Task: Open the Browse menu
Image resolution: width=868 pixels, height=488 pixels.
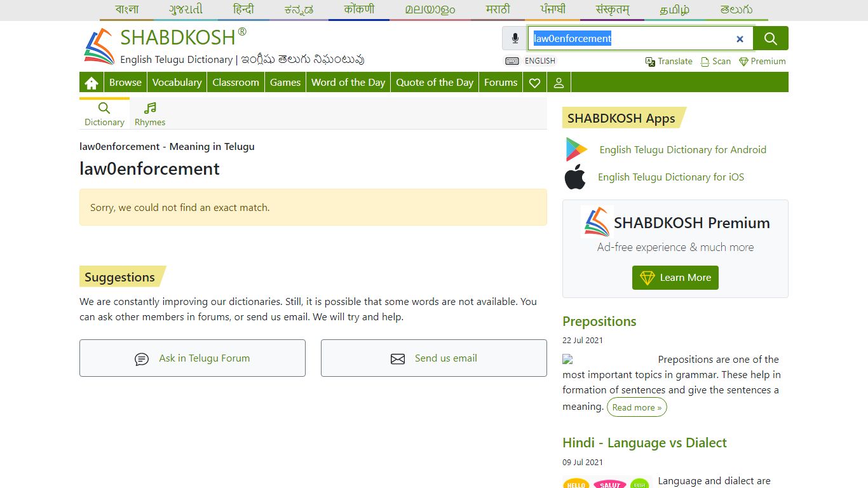Action: (125, 83)
